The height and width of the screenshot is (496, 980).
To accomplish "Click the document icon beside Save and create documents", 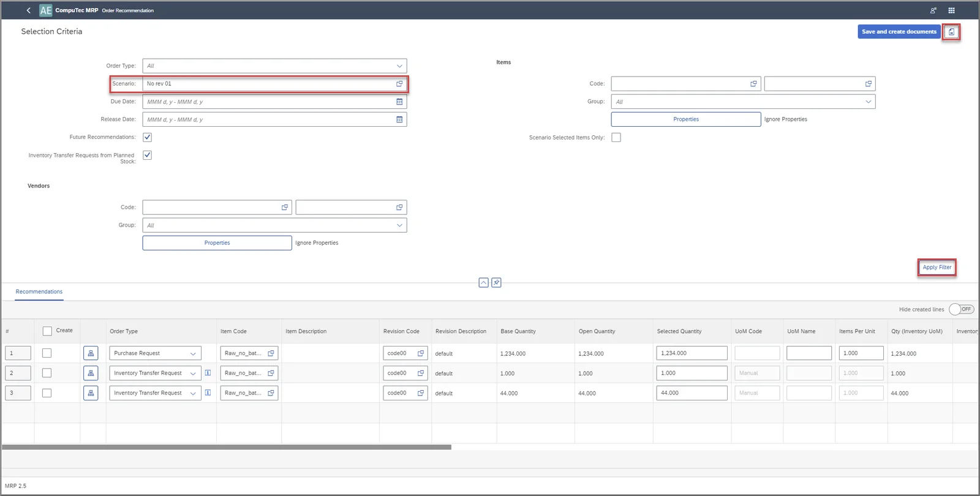I will pos(951,32).
